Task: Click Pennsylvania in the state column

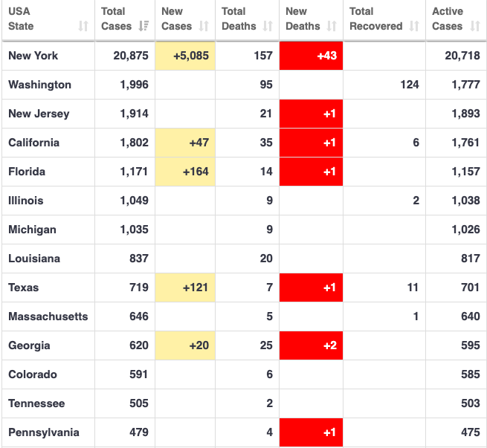Action: pyautogui.click(x=43, y=432)
